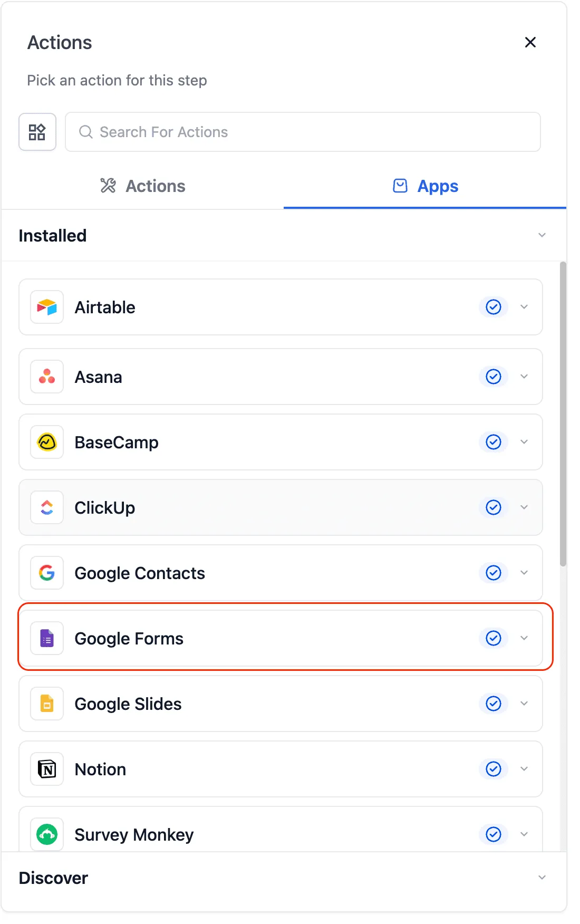Click the Google Contacts icon

[x=46, y=573]
